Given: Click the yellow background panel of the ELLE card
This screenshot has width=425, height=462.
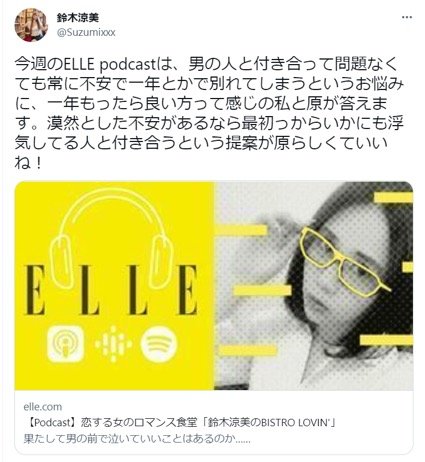Looking at the screenshot, I should pyautogui.click(x=114, y=286).
